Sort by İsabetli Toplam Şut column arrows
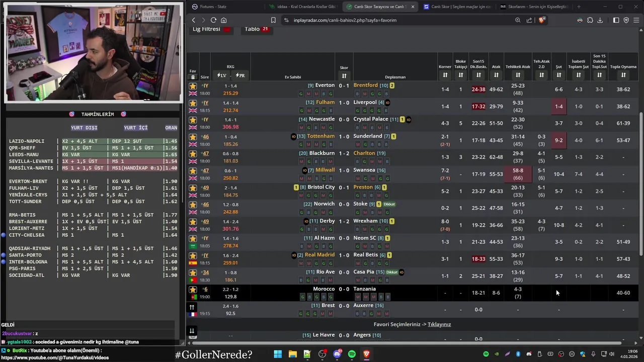The image size is (644, 362). [579, 75]
